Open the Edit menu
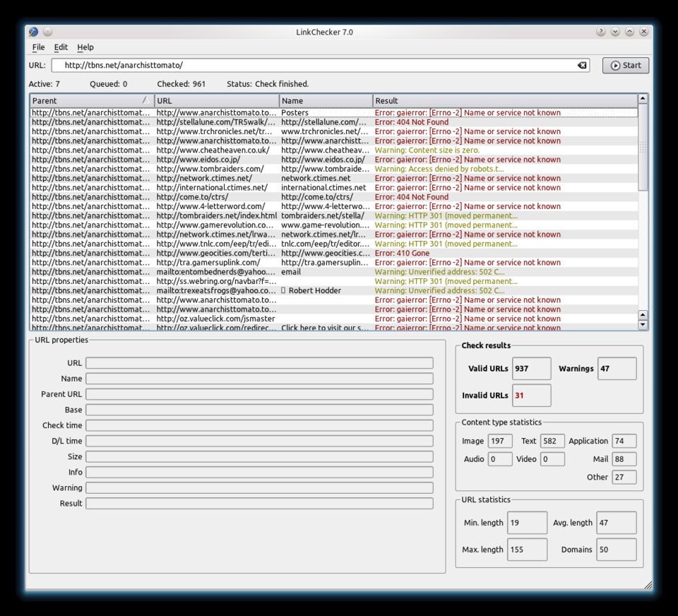Viewport: 678px width, 616px height. [61, 47]
